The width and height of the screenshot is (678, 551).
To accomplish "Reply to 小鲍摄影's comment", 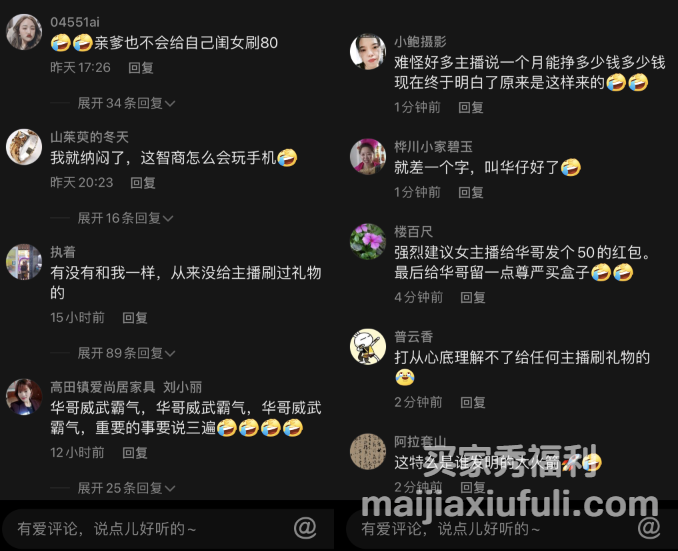I will pos(471,107).
